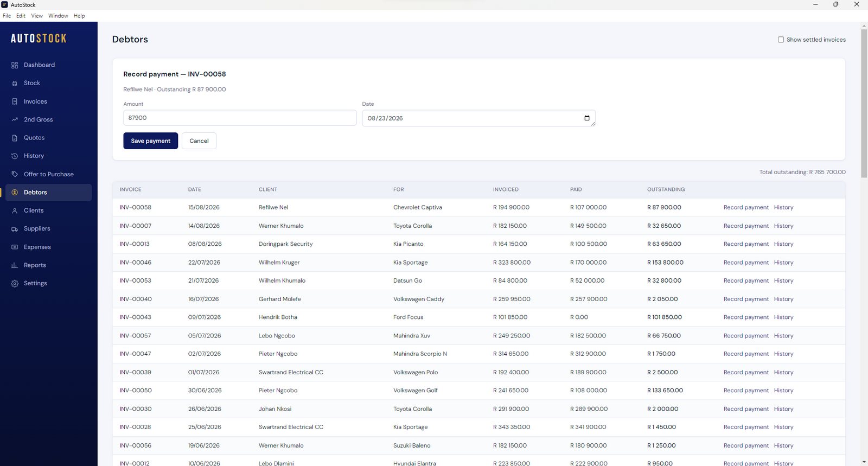Viewport: 868px width, 466px height.
Task: Click the Stock lock icon in sidebar
Action: pyautogui.click(x=15, y=84)
